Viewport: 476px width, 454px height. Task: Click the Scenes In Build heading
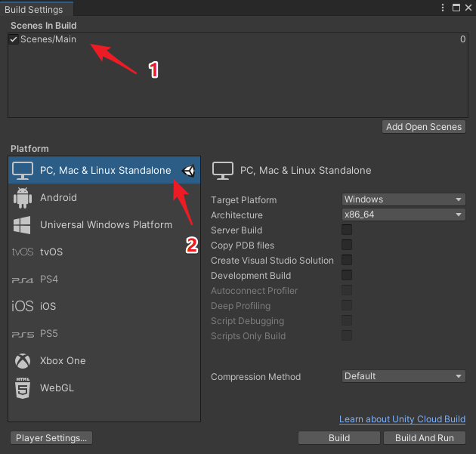(43, 26)
